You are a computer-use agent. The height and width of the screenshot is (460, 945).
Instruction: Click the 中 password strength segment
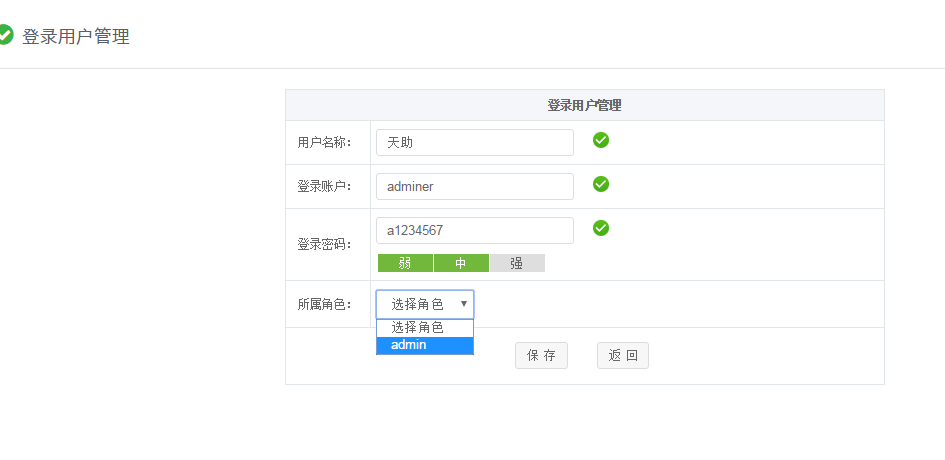tap(461, 263)
